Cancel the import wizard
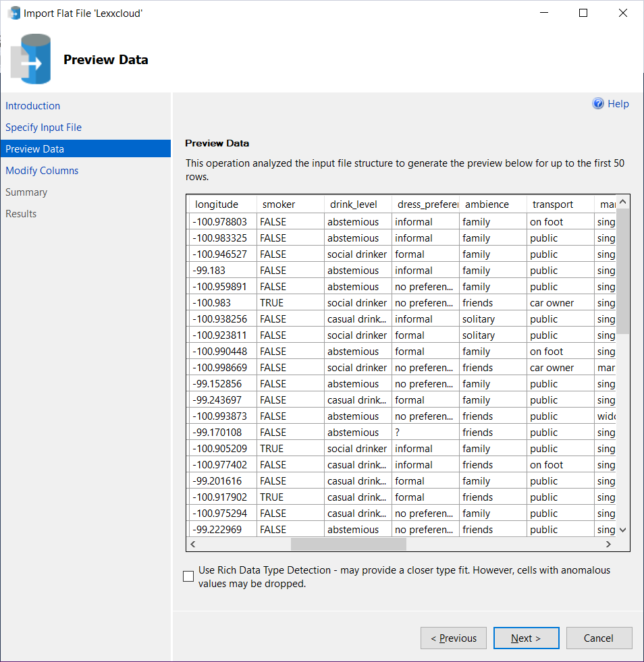 [x=599, y=638]
